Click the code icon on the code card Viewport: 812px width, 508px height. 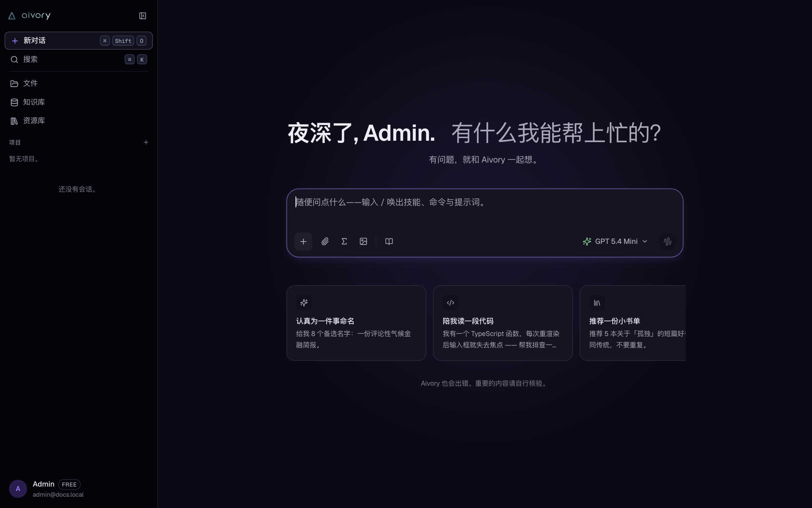point(450,303)
